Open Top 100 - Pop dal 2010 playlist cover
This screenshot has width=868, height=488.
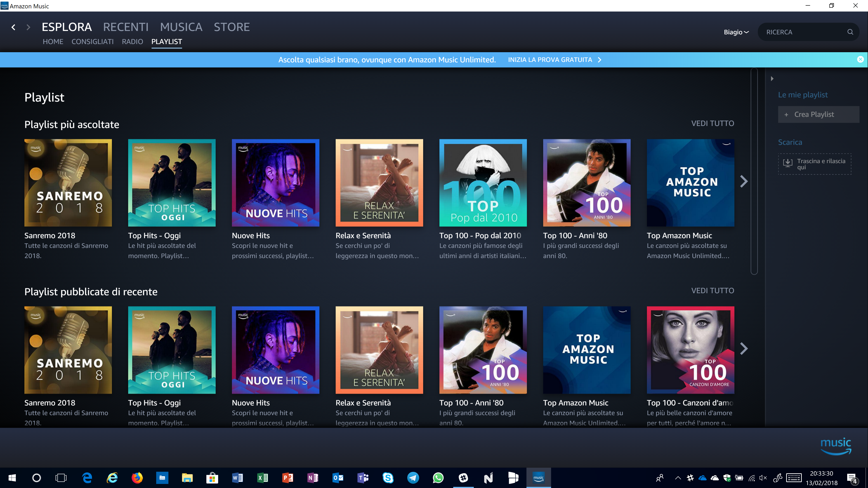[x=483, y=183]
